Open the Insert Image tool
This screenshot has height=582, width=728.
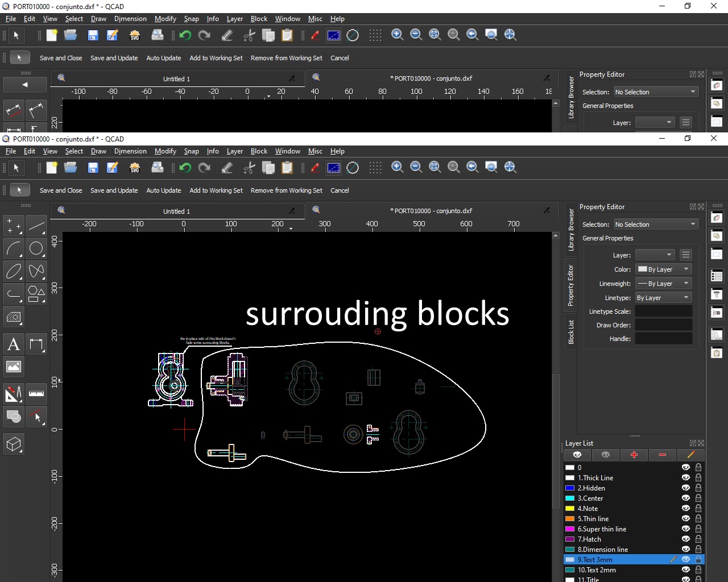coord(14,367)
